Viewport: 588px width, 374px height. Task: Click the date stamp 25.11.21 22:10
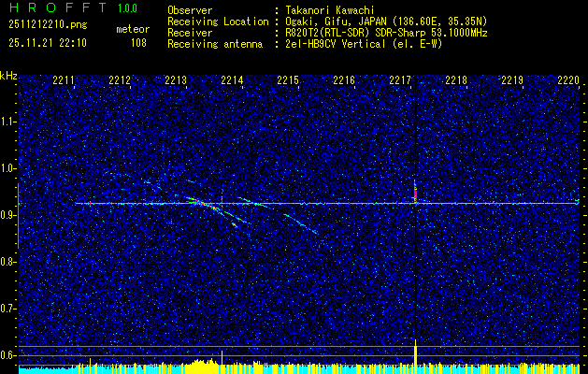point(48,43)
